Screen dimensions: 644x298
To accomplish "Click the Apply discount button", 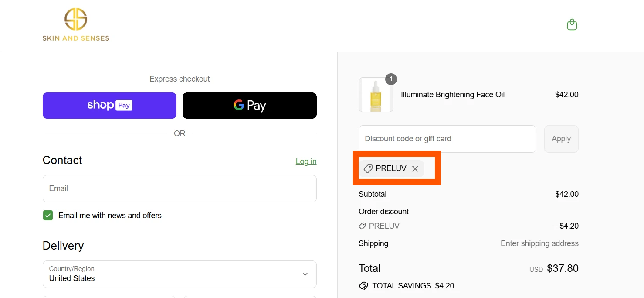I will (561, 139).
